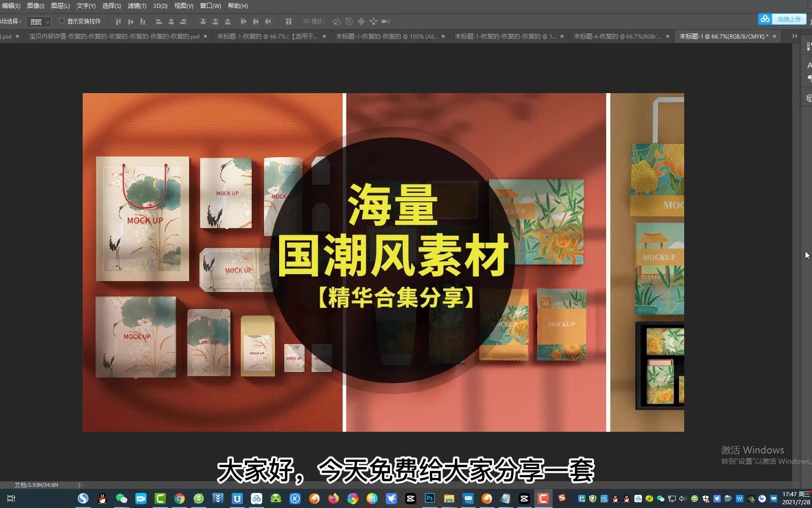Open the 3D(D) menu
Image resolution: width=812 pixels, height=508 pixels.
160,6
